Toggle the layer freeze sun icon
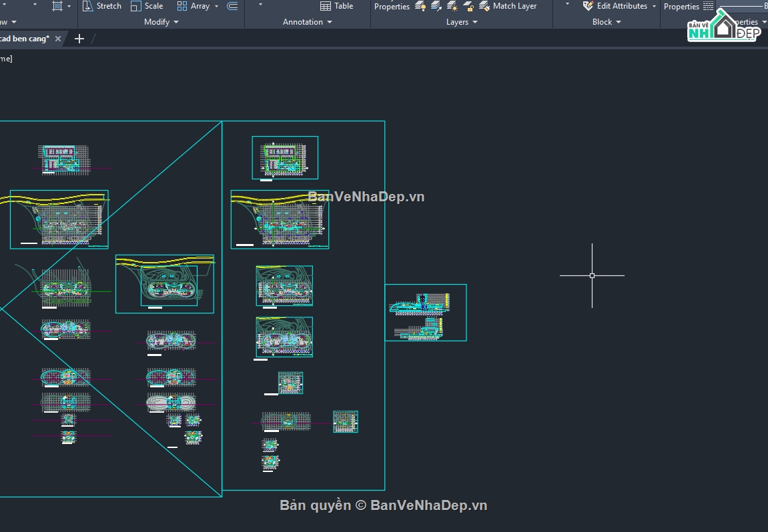 pos(452,6)
